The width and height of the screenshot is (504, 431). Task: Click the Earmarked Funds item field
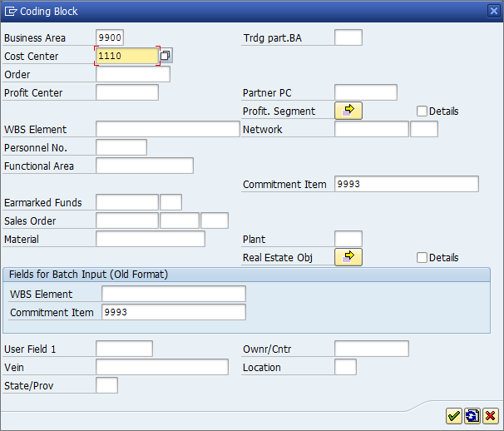171,203
